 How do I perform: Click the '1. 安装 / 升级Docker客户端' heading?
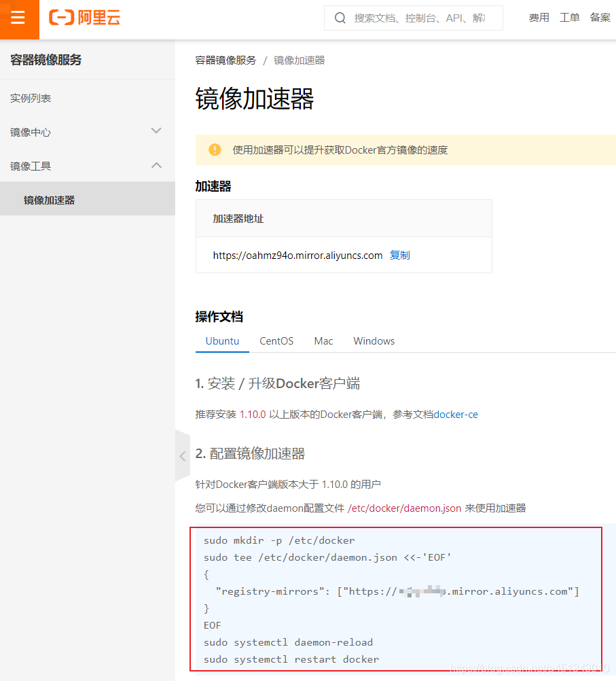277,383
